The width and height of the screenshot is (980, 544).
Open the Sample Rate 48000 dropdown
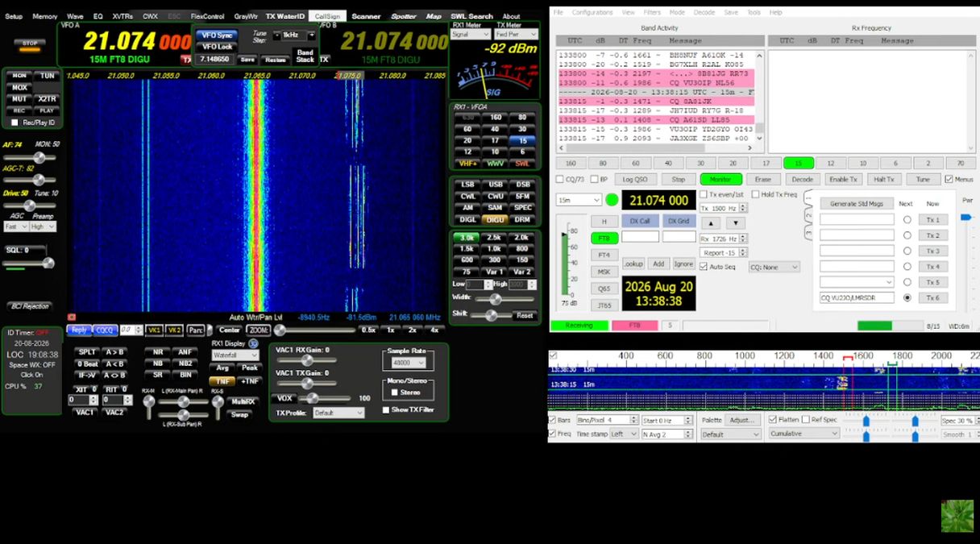coord(408,363)
